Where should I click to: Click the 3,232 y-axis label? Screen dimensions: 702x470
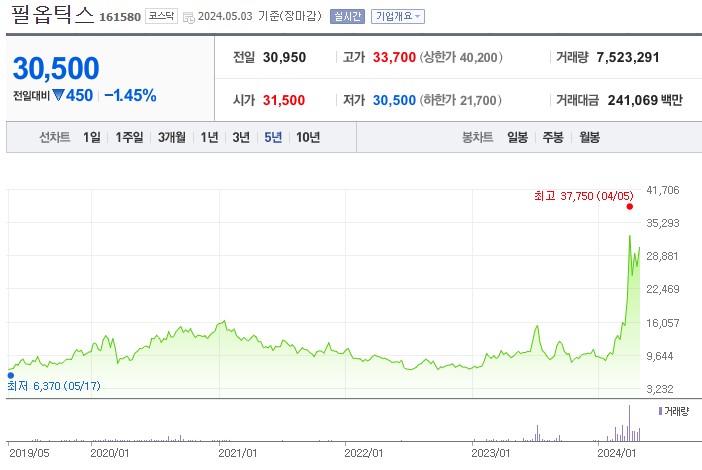(x=660, y=389)
